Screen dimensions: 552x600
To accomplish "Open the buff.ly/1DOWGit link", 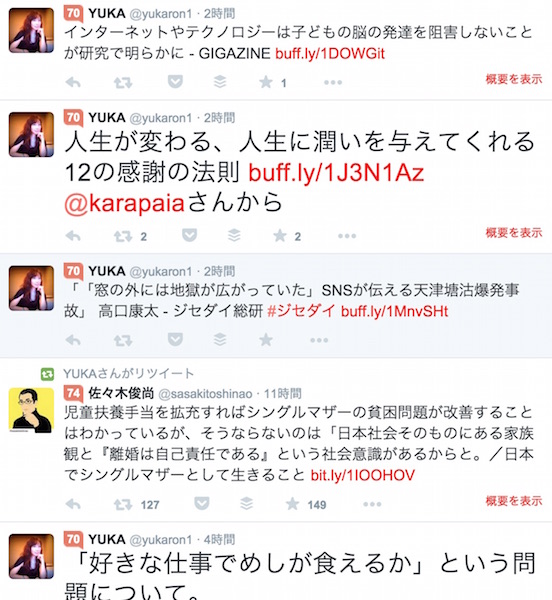I will [x=330, y=54].
